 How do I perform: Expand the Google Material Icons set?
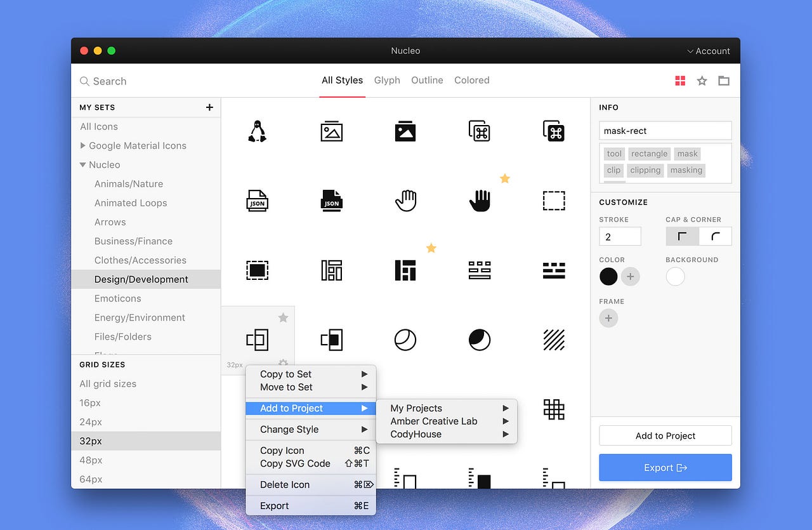(83, 145)
